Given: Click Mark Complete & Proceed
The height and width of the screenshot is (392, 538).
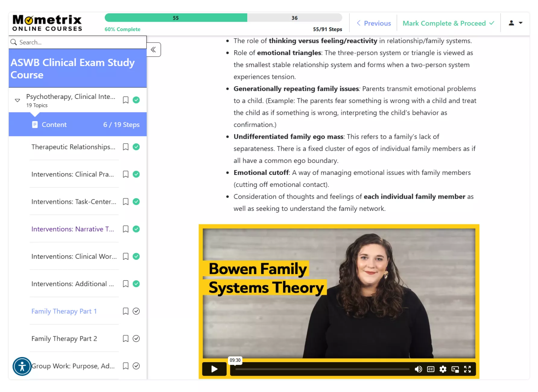Looking at the screenshot, I should 448,23.
